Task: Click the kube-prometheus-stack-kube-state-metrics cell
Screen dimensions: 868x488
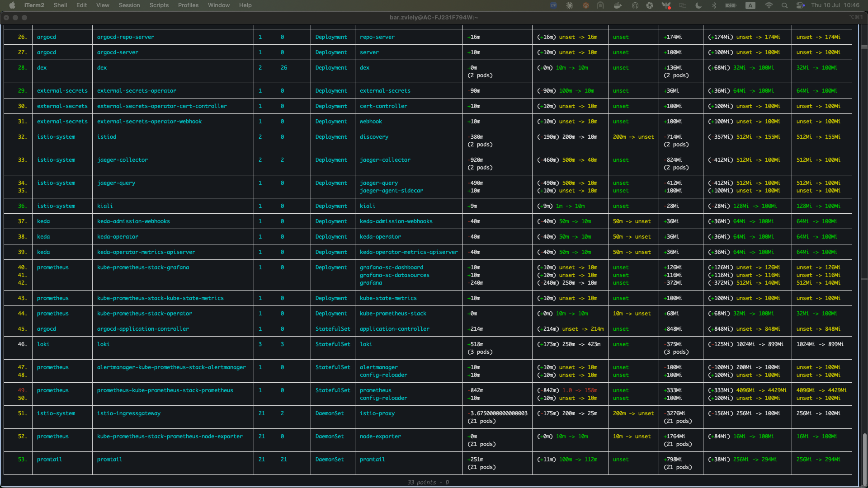Action: coord(160,298)
